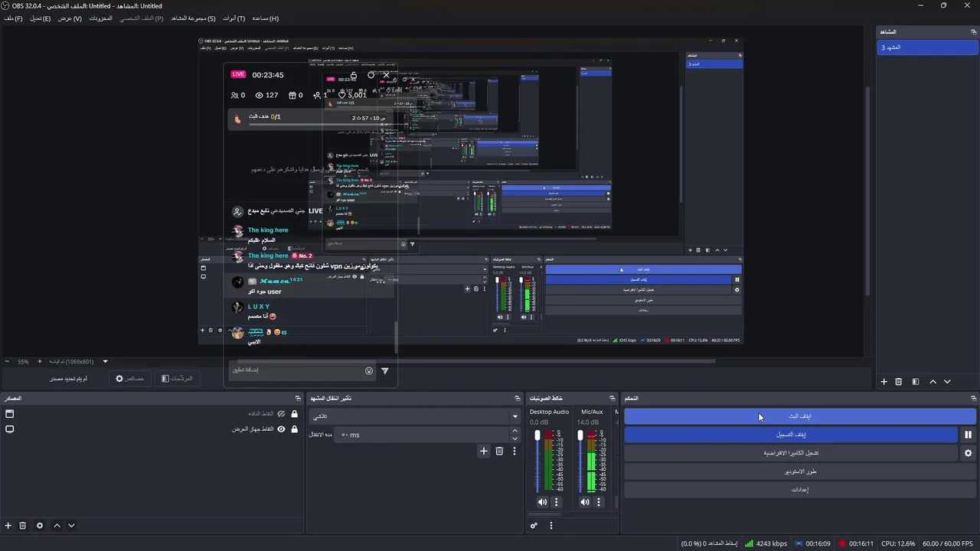Image resolution: width=980 pixels, height=551 pixels.
Task: Unlock the window capture source lock
Action: 295,414
